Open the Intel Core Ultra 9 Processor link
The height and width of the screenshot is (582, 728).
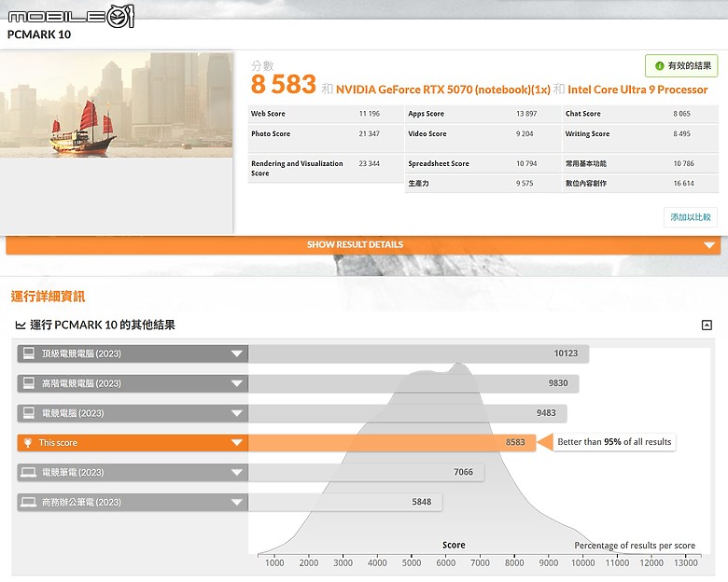pos(637,90)
